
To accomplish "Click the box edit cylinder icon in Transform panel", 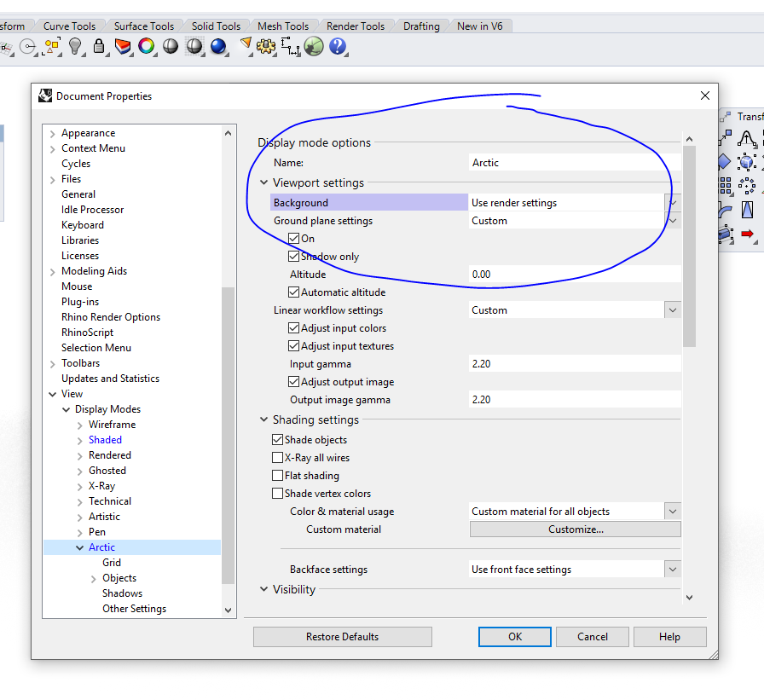I will pos(726,234).
